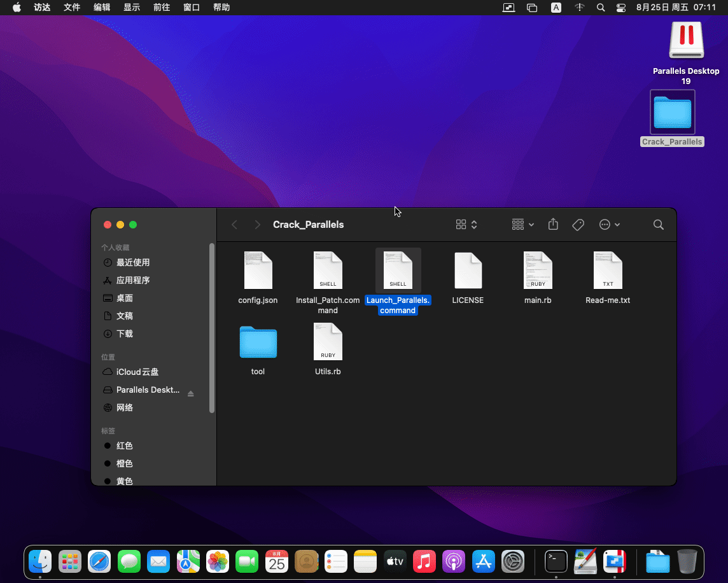Open the 显示 menu

[x=132, y=8]
